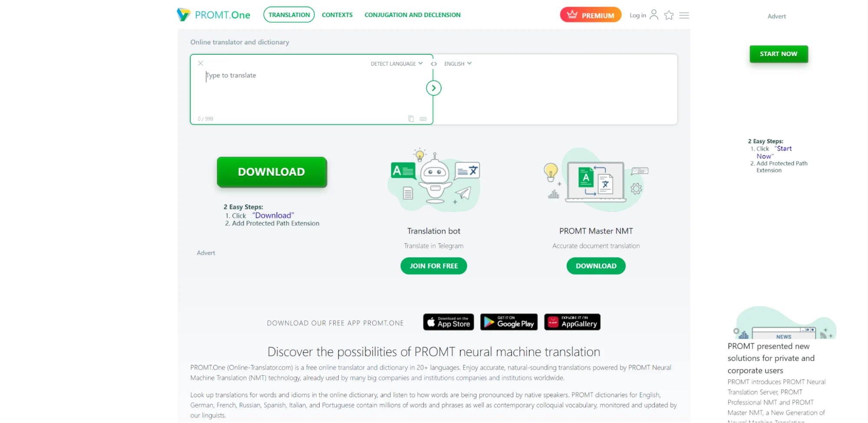Expand the English target language dropdown
This screenshot has height=423, width=868.
[x=458, y=64]
